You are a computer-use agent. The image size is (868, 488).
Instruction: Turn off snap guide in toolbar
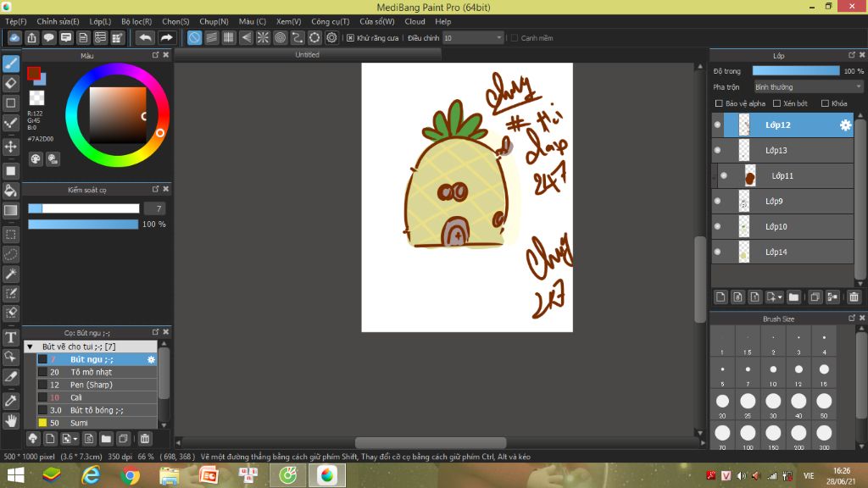click(x=194, y=37)
